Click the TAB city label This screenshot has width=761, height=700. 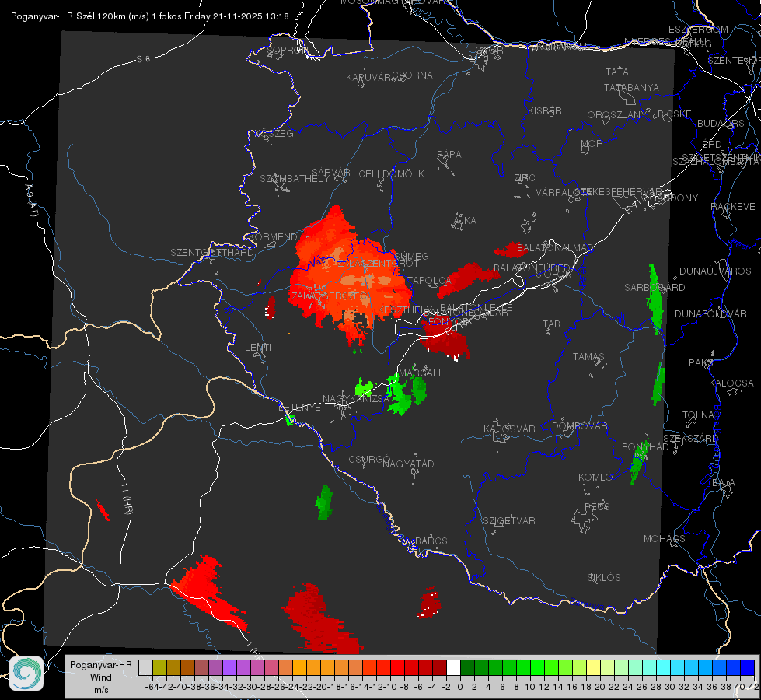(551, 324)
